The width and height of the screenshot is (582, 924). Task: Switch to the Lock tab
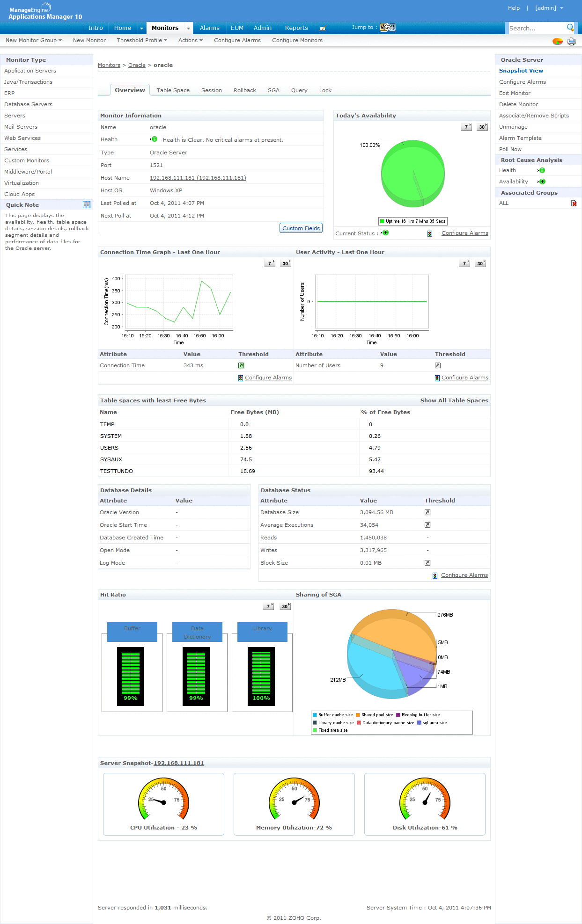point(325,90)
